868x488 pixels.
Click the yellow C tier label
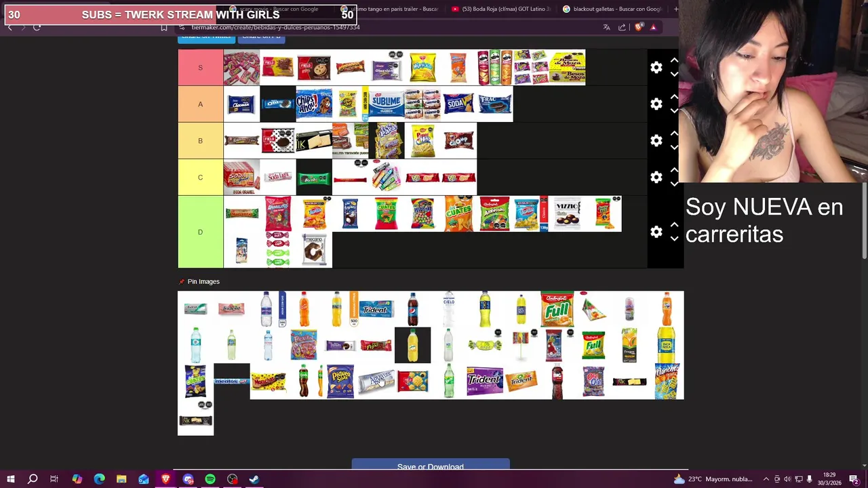tap(200, 177)
